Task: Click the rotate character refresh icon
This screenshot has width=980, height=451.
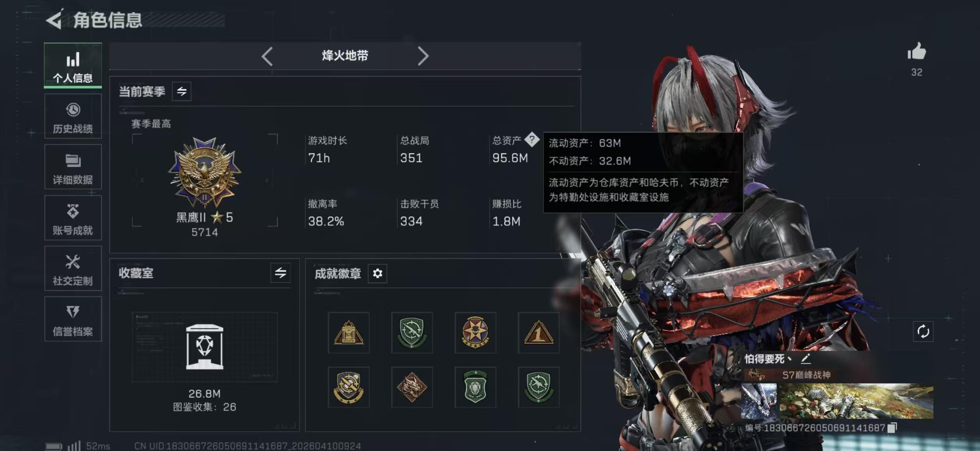Action: [x=923, y=332]
